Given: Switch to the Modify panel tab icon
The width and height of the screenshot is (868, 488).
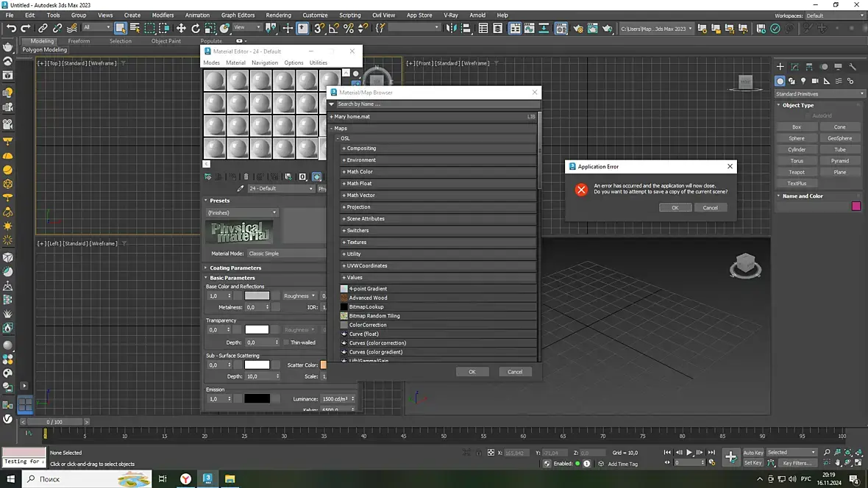Looking at the screenshot, I should [x=795, y=67].
